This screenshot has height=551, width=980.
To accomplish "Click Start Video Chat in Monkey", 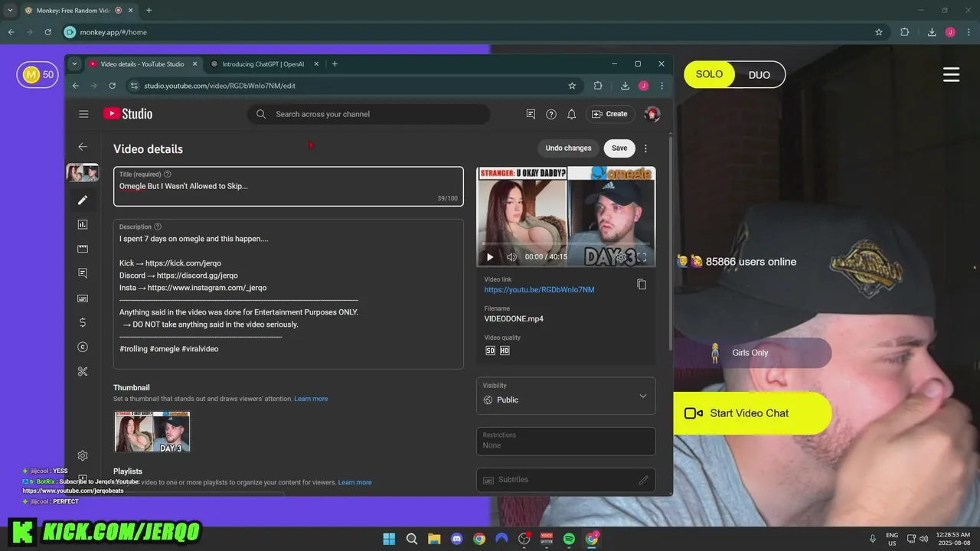I will (x=753, y=413).
